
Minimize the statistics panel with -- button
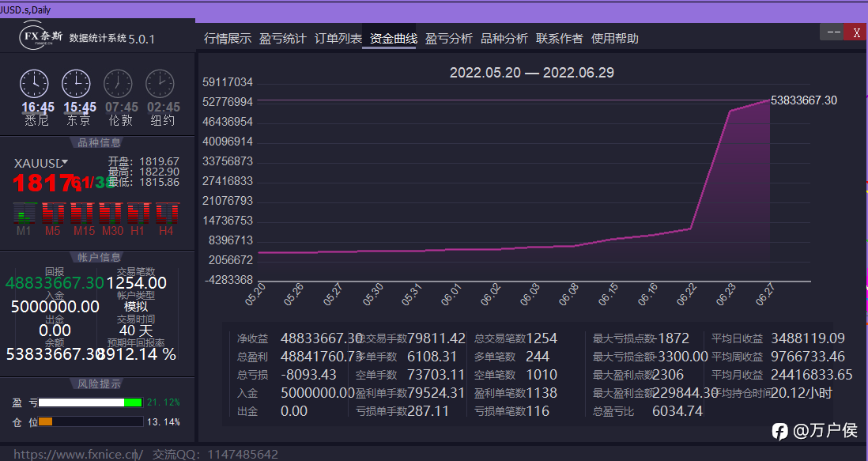coord(832,32)
